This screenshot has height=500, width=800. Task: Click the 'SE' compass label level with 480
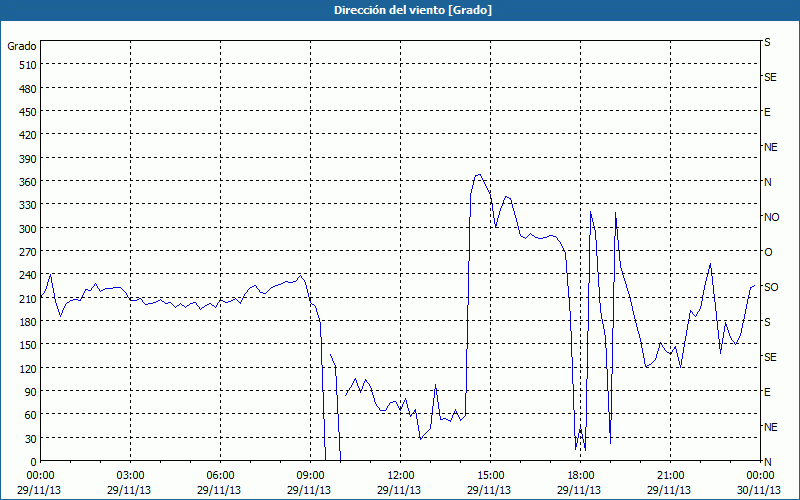pyautogui.click(x=770, y=77)
